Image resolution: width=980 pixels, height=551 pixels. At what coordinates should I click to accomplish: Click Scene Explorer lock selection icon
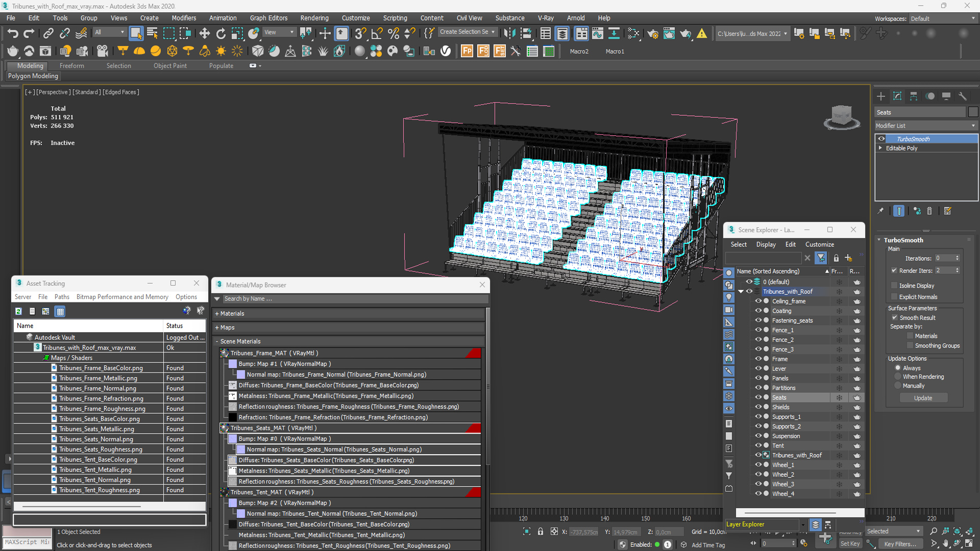click(836, 258)
